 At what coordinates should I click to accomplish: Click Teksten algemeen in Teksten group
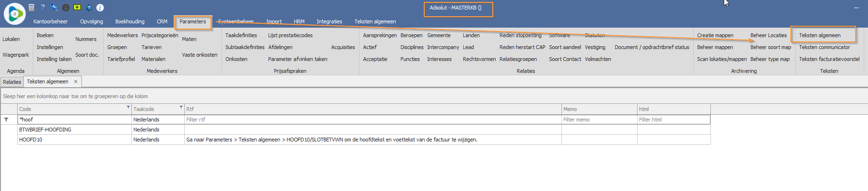click(819, 35)
